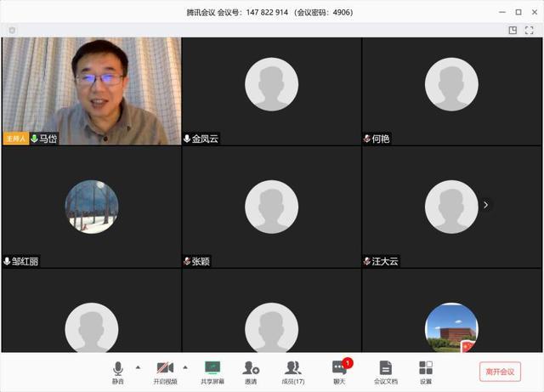Open the 邀请 invite icon

pos(251,370)
